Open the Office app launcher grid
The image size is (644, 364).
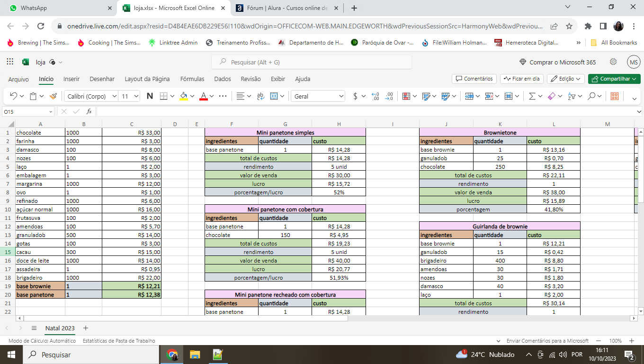click(x=10, y=62)
